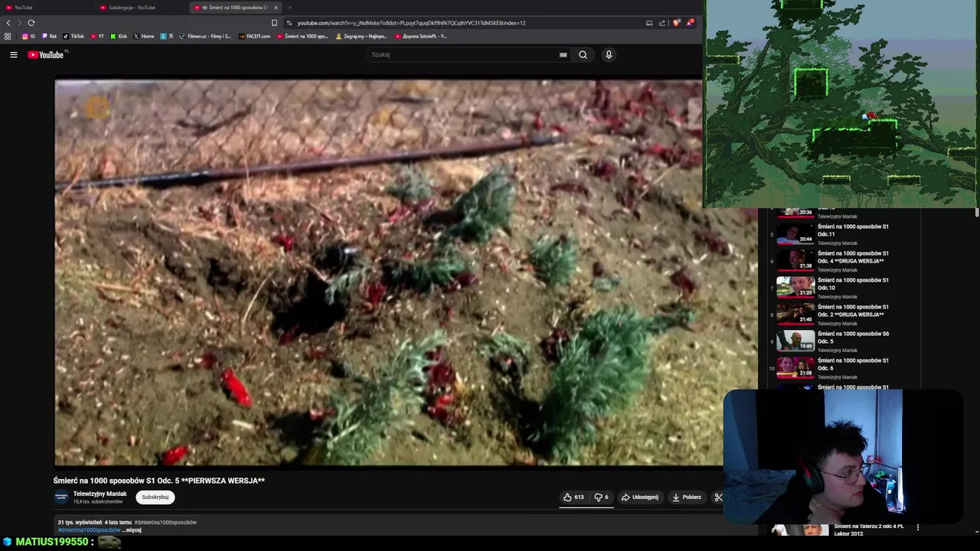Subscribe with the Subskrybuj button

(155, 497)
